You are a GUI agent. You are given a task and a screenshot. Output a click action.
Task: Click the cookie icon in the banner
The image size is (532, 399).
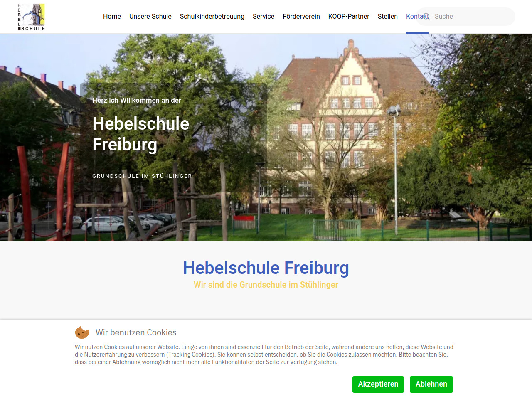82,332
